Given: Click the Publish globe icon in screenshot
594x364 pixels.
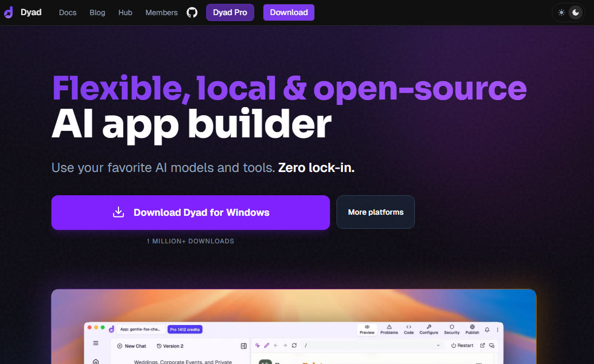Looking at the screenshot, I should coord(472,327).
